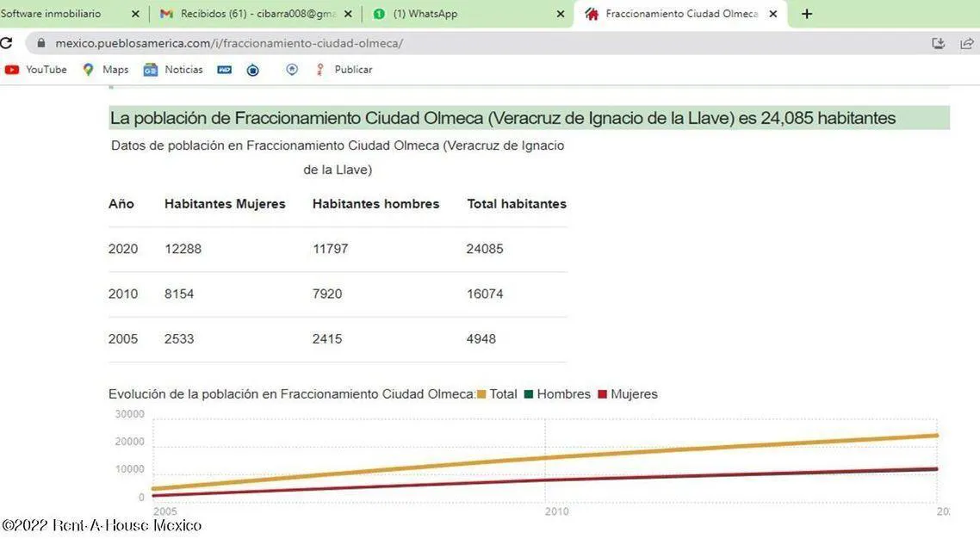Close the Fraccionamiento Ciudad Olmeca tab
The height and width of the screenshot is (551, 980).
[x=773, y=14]
